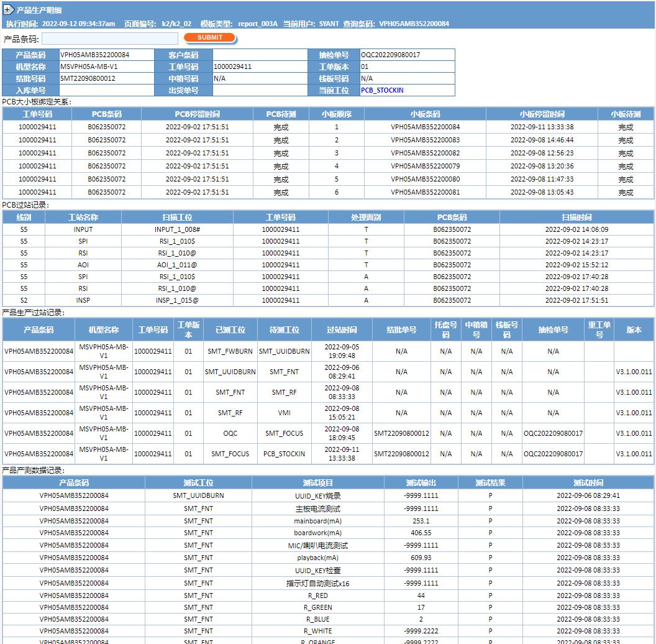656x644 pixels.
Task: Click the 测试结果 column header
Action: point(490,483)
